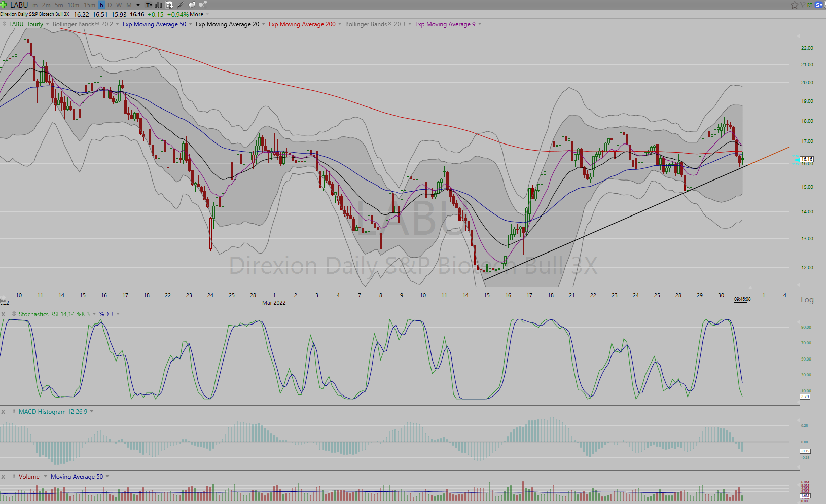Viewport: 826px width, 504px height.
Task: Click the Mar 2022 date axis label
Action: tap(274, 303)
